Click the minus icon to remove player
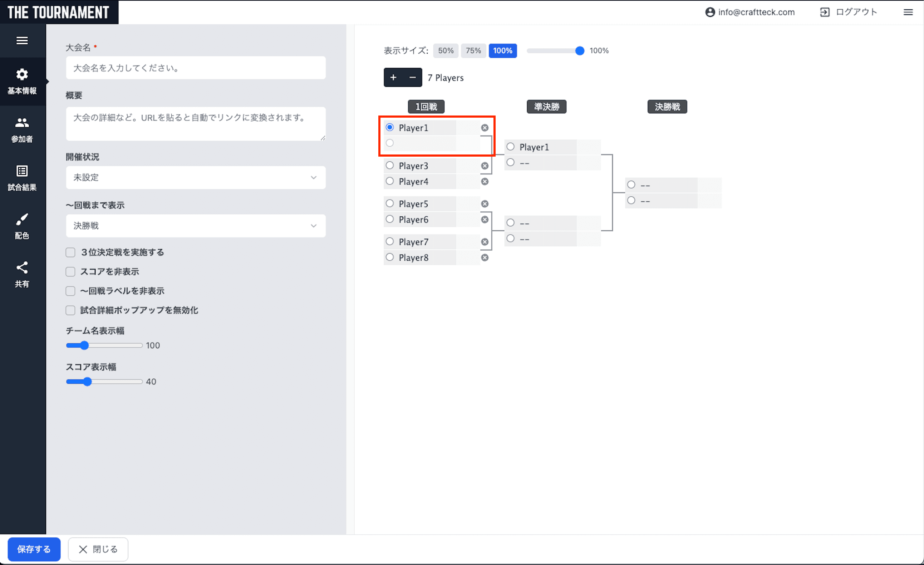This screenshot has height=565, width=924. 412,78
